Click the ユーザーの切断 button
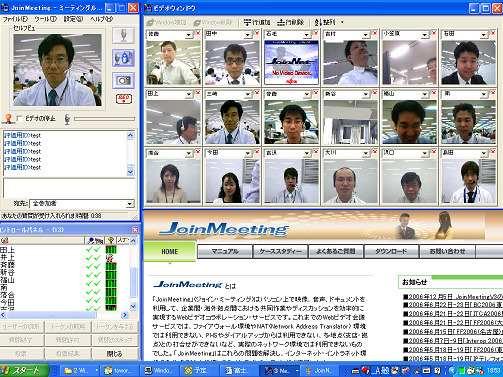This screenshot has width=503, height=377. tap(21, 327)
